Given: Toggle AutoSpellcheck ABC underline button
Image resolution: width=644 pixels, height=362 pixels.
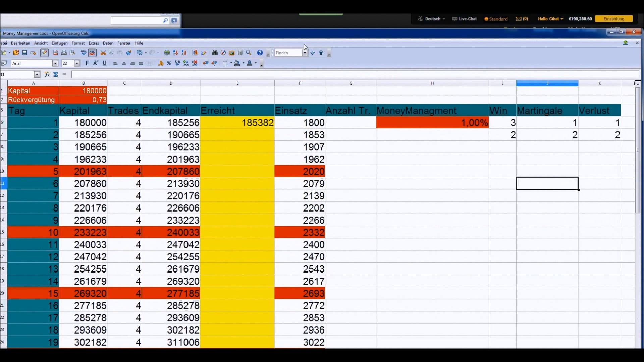Looking at the screenshot, I should (92, 53).
